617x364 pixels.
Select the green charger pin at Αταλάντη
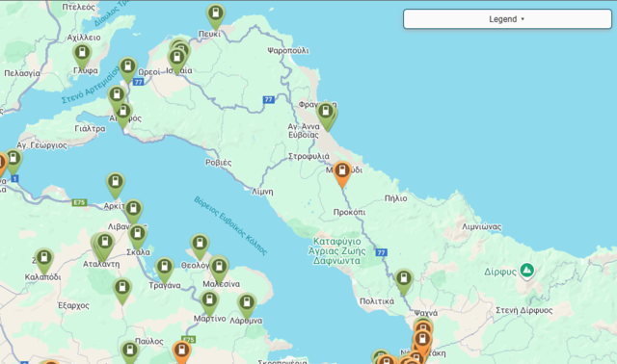[x=105, y=246]
